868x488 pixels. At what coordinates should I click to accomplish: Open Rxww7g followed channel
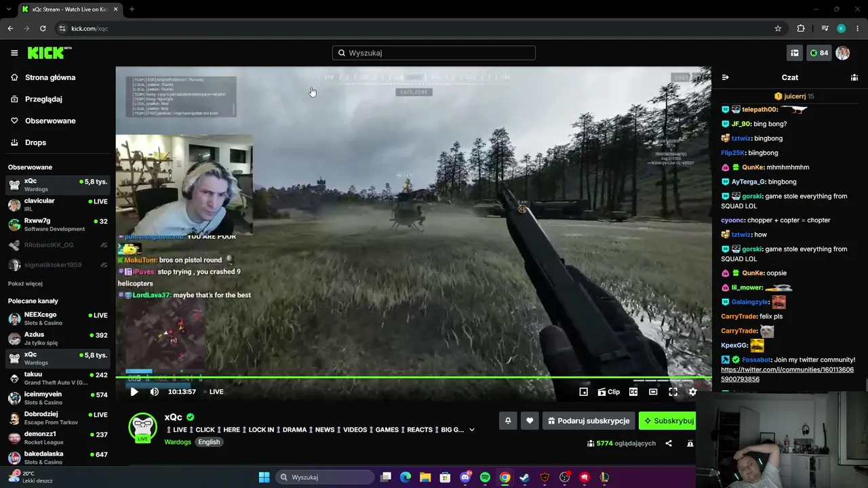(x=58, y=224)
